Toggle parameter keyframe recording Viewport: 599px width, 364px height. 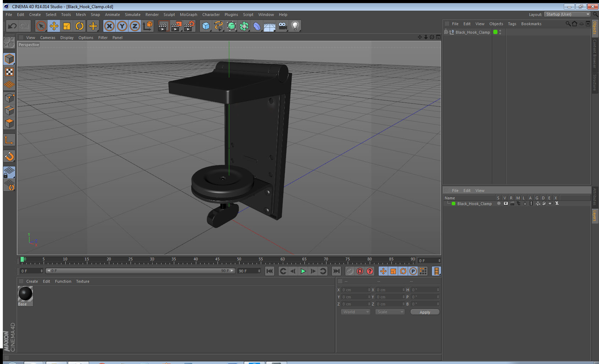(x=413, y=271)
